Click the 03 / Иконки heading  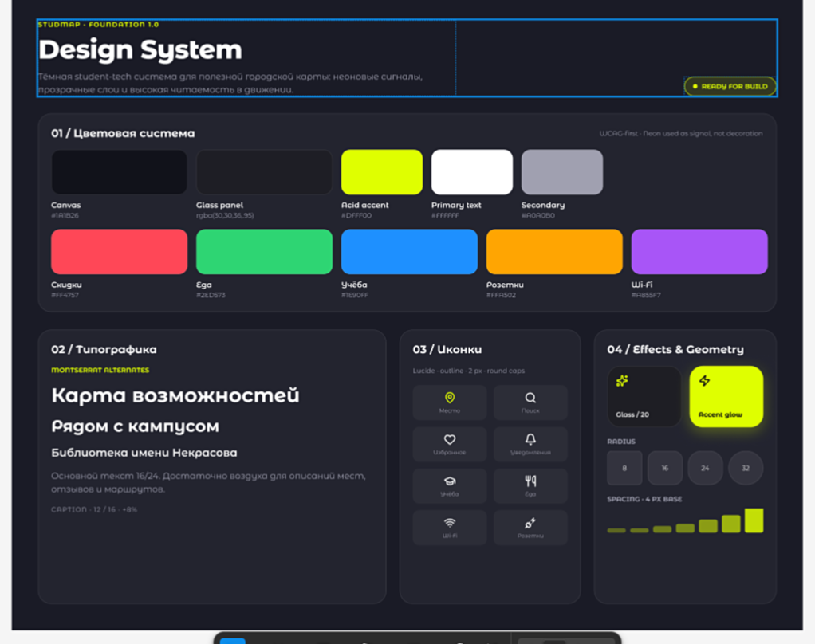click(x=447, y=350)
